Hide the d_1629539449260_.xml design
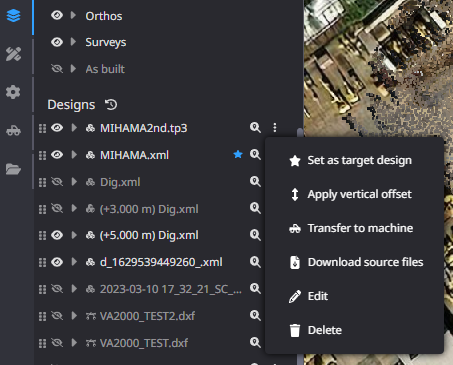453x365 pixels. point(57,262)
